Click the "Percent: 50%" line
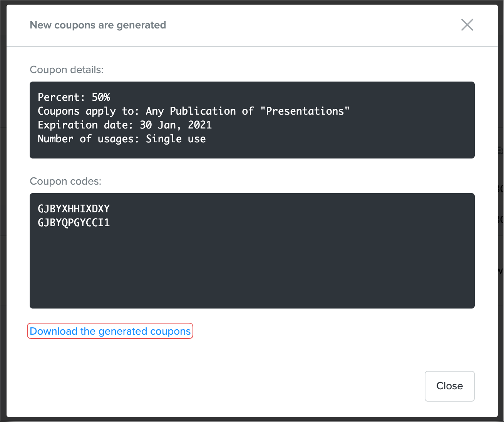504x422 pixels. (x=74, y=97)
